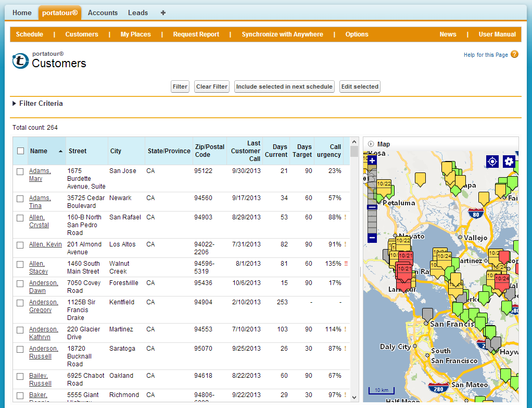Toggle the select-all checkbox in table header
The height and width of the screenshot is (408, 532).
21,151
